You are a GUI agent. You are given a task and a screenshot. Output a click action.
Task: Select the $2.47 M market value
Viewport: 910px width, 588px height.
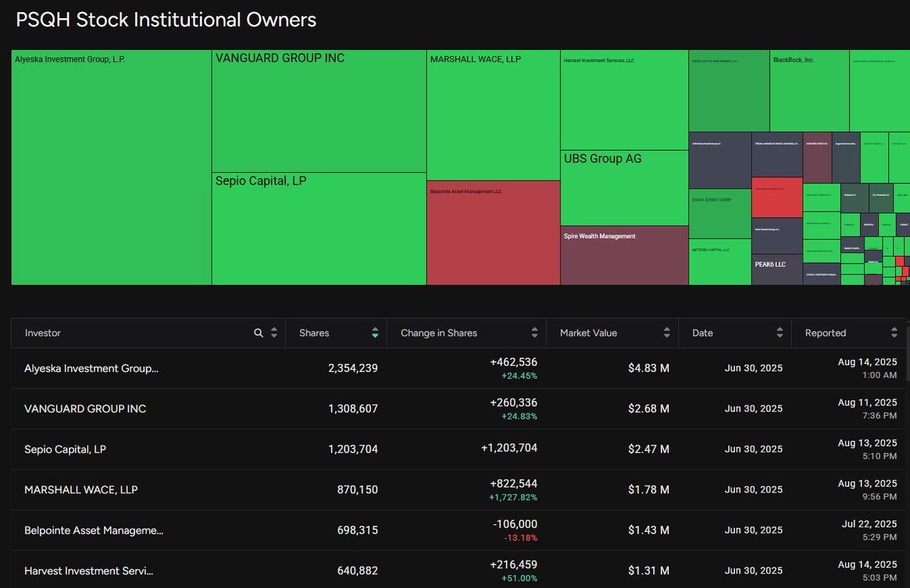648,449
